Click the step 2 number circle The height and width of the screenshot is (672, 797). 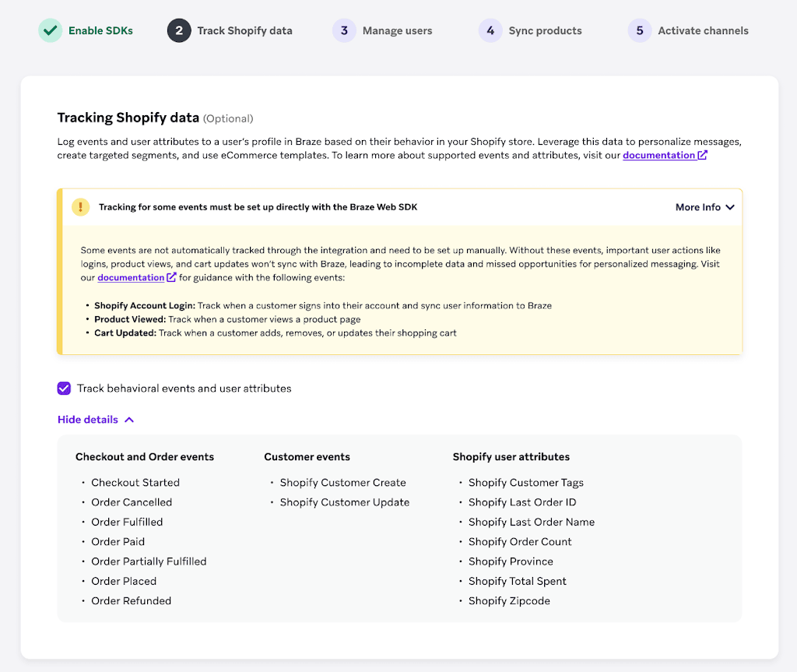click(179, 30)
